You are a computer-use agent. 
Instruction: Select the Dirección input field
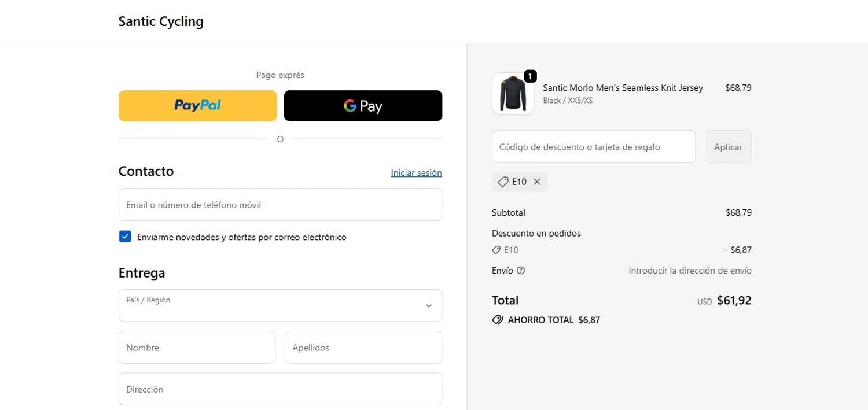pyautogui.click(x=280, y=389)
